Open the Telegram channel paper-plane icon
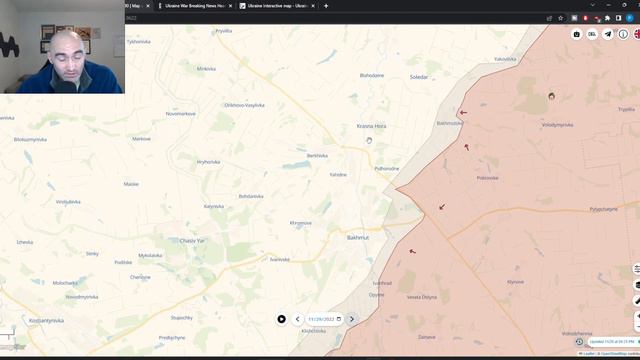The height and width of the screenshot is (360, 640). (608, 34)
